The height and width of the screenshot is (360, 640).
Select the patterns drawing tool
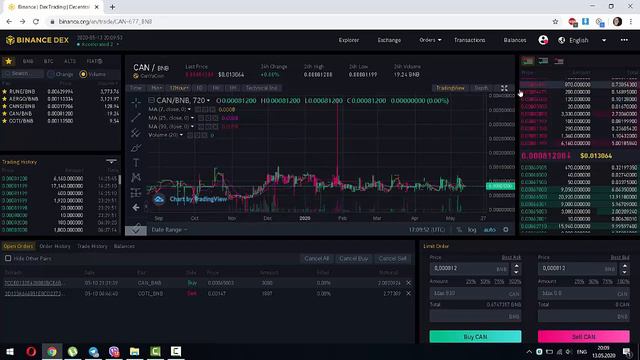coord(136,177)
